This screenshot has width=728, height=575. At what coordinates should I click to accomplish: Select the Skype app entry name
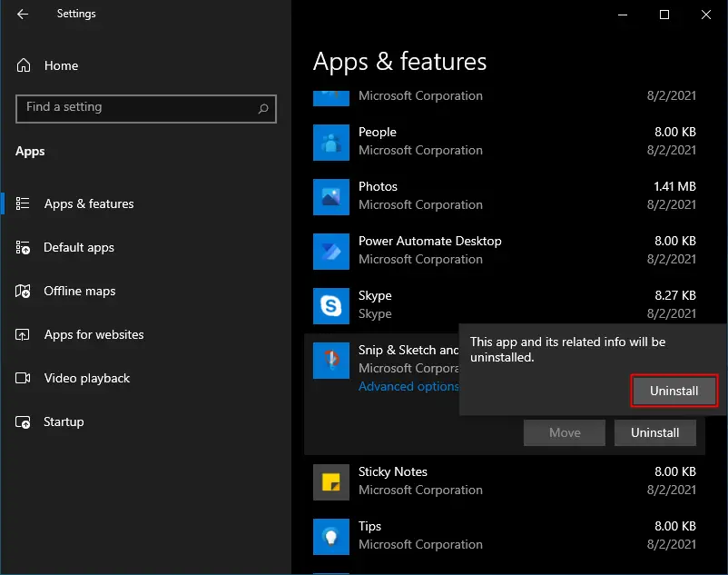375,295
